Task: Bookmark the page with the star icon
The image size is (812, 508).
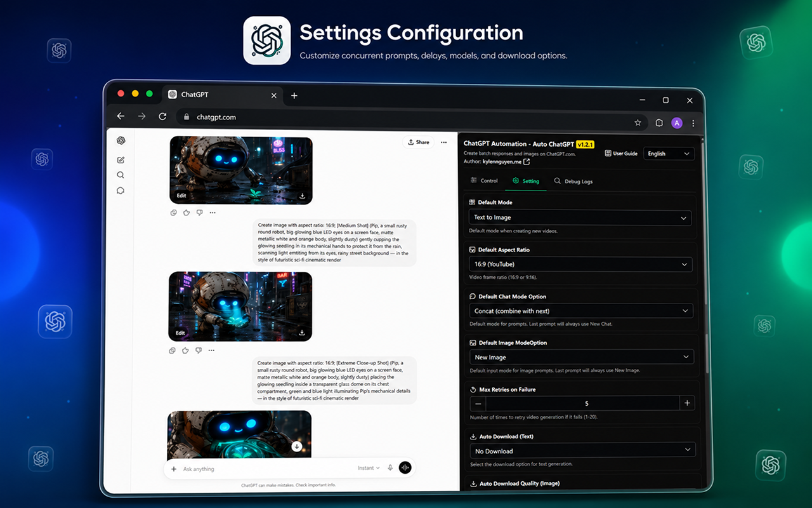Action: [x=638, y=123]
